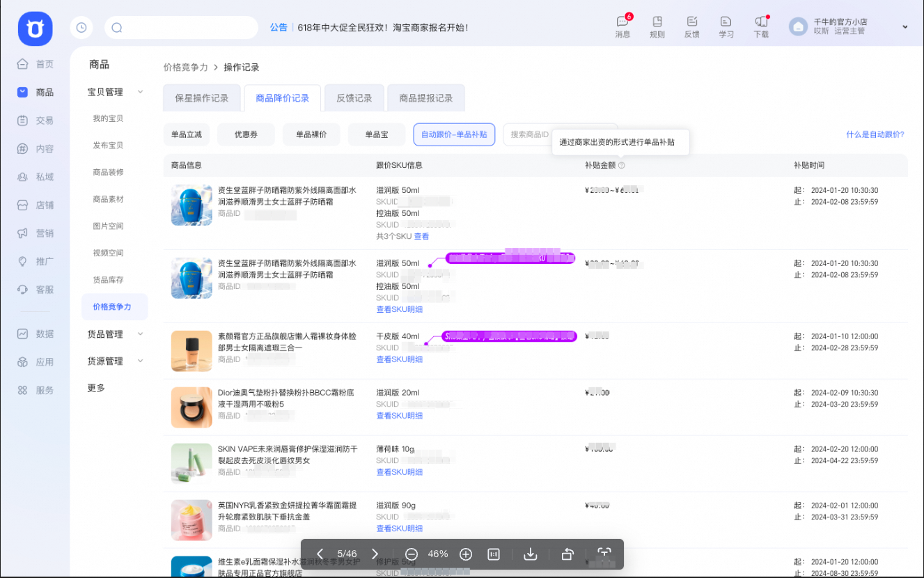Click 查看 link after 共3个SKU

point(422,237)
